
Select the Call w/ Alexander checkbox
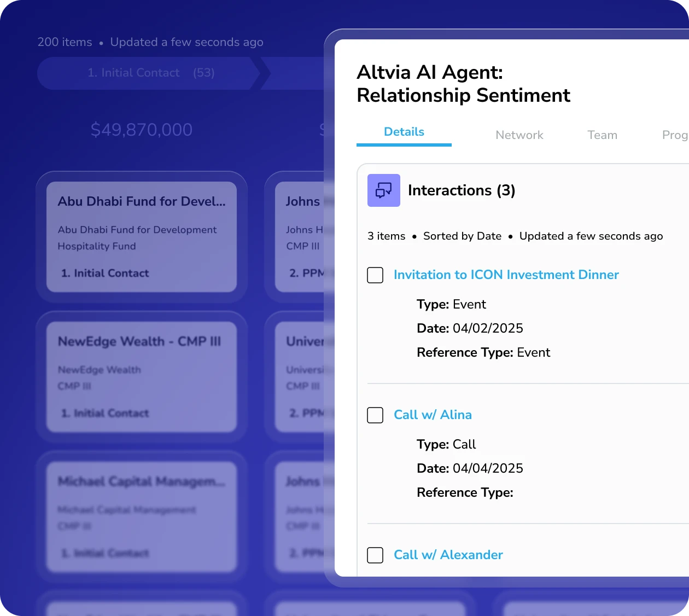tap(375, 555)
